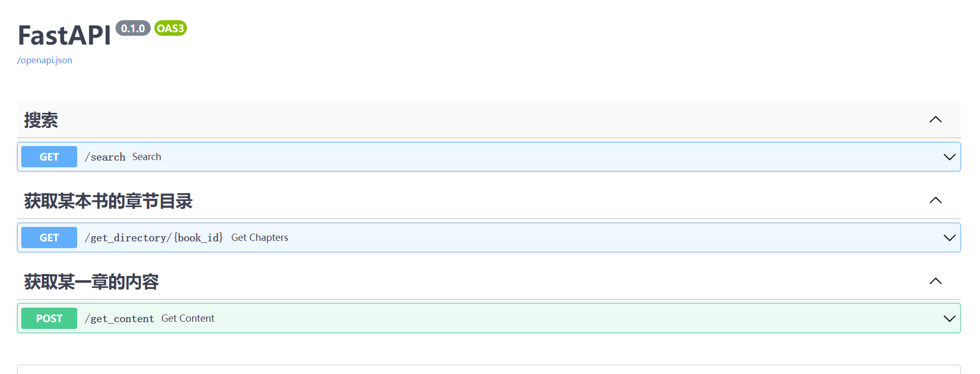The height and width of the screenshot is (374, 980).
Task: Collapse the 搜索 section chevron
Action: pos(935,120)
